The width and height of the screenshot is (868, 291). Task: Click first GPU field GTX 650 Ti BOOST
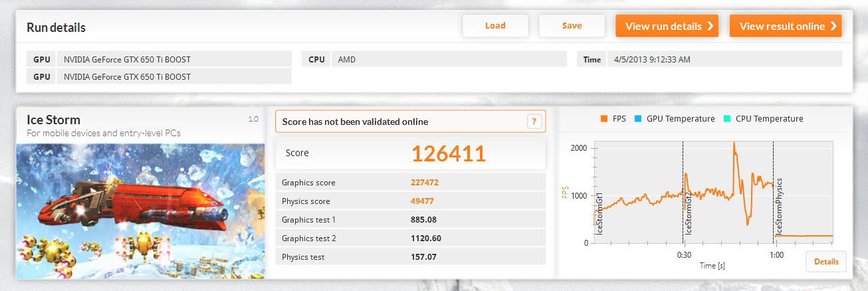(x=174, y=59)
